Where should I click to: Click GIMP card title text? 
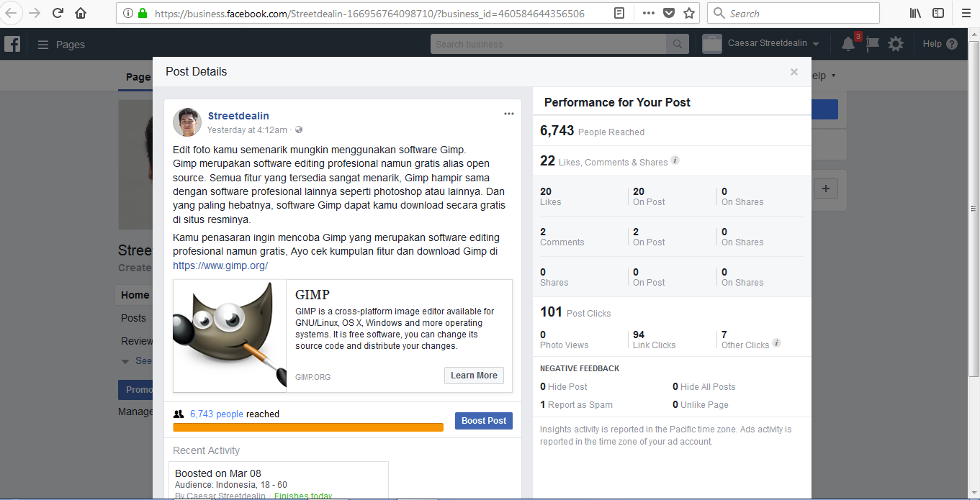click(x=313, y=294)
